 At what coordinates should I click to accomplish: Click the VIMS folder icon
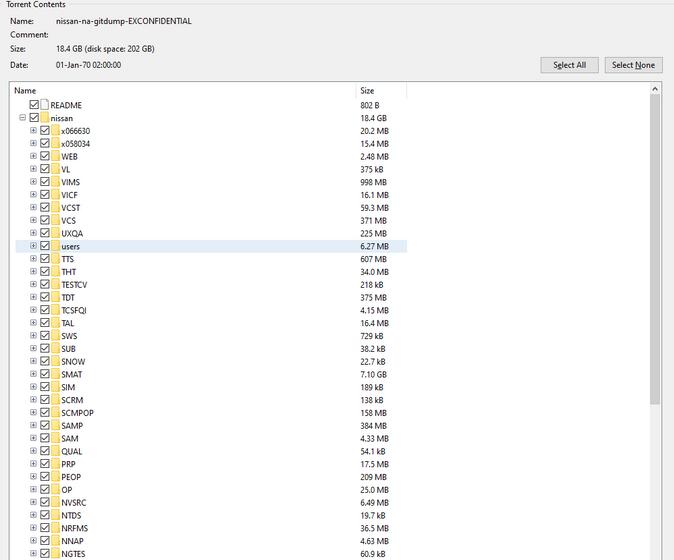coord(56,182)
